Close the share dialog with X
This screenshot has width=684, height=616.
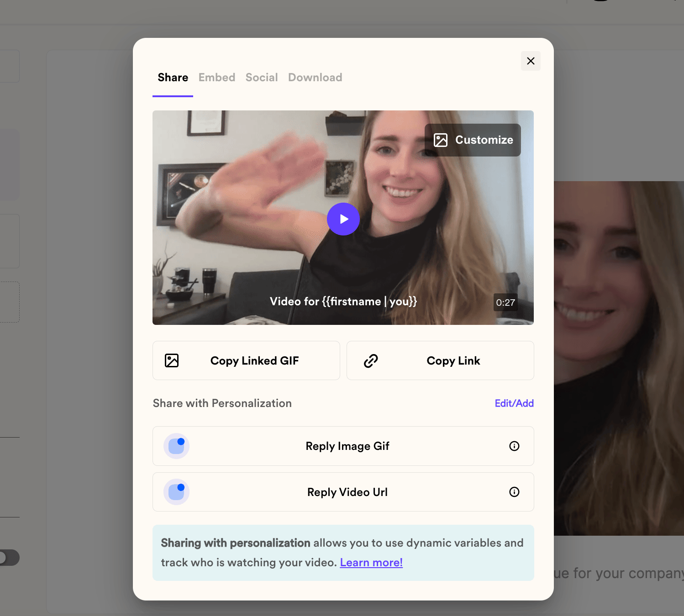point(531,61)
